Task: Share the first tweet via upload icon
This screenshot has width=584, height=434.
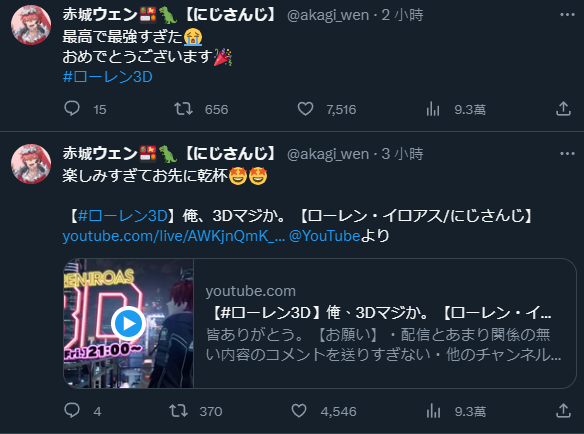Action: click(x=563, y=109)
